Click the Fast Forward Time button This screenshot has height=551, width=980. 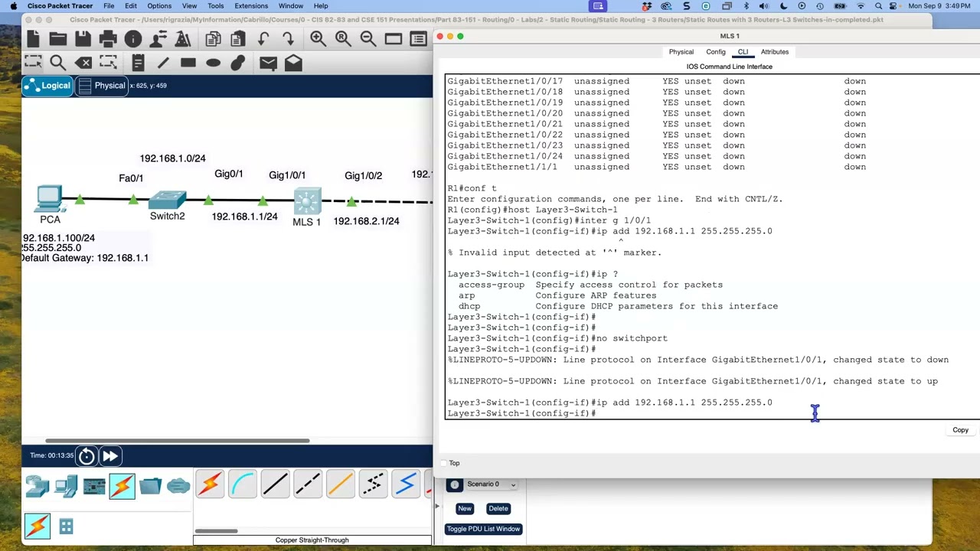click(x=110, y=456)
